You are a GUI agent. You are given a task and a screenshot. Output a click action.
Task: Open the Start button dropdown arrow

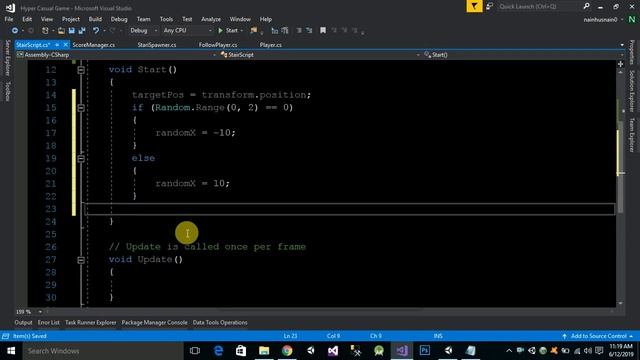[242, 31]
